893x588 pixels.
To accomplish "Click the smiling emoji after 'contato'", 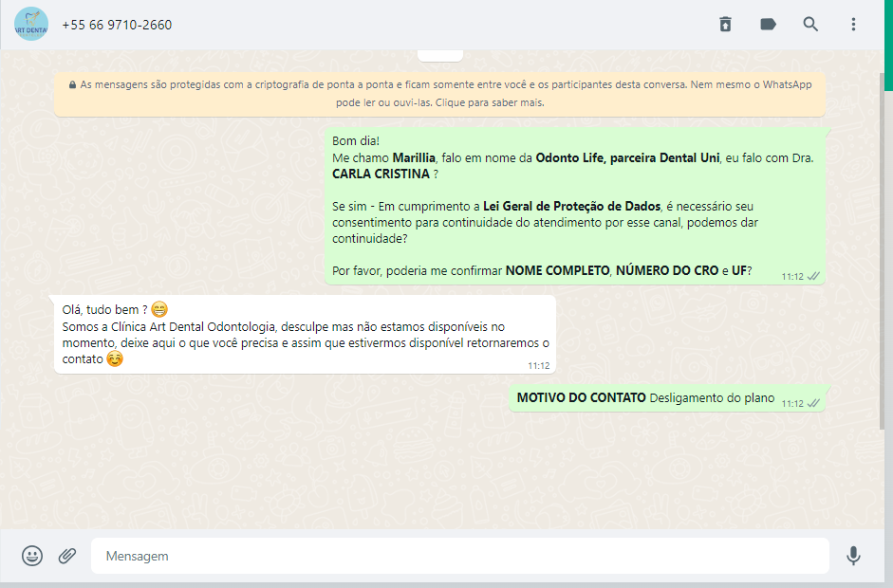I will (115, 359).
